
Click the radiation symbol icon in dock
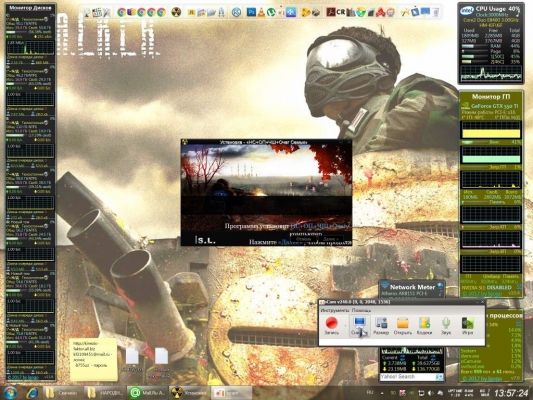[176, 13]
